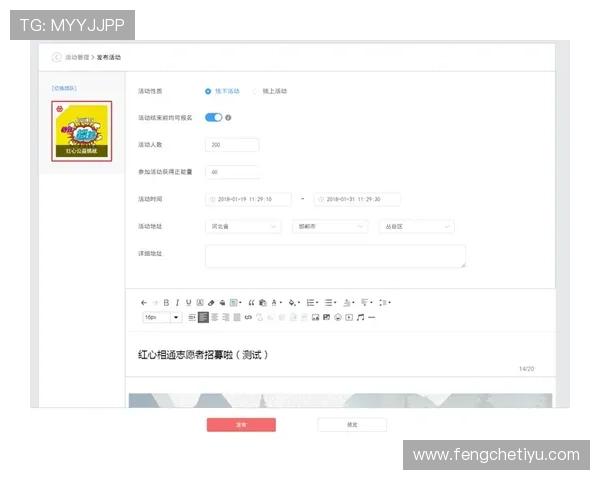Center-align the text
This screenshot has height=480, width=600.
click(x=215, y=317)
